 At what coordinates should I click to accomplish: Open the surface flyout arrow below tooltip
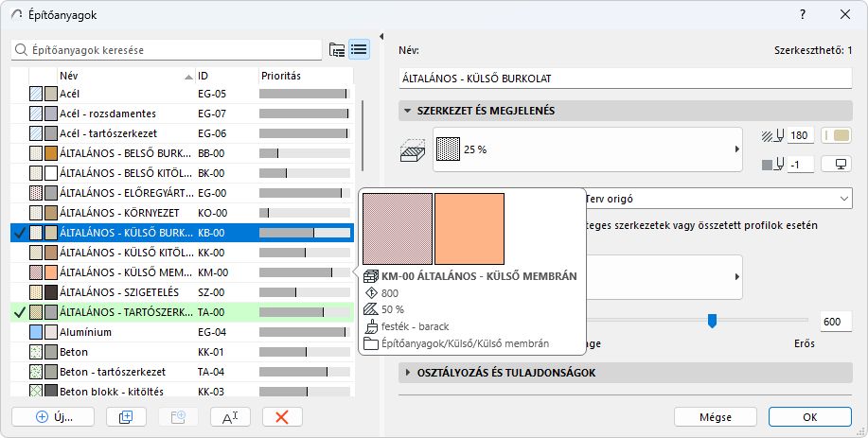tap(736, 276)
